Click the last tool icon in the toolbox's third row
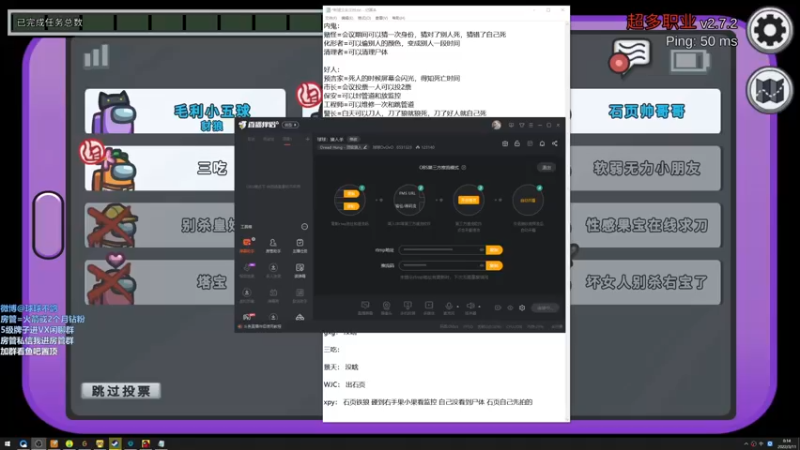Viewport: 800px width, 450px height. [x=299, y=294]
